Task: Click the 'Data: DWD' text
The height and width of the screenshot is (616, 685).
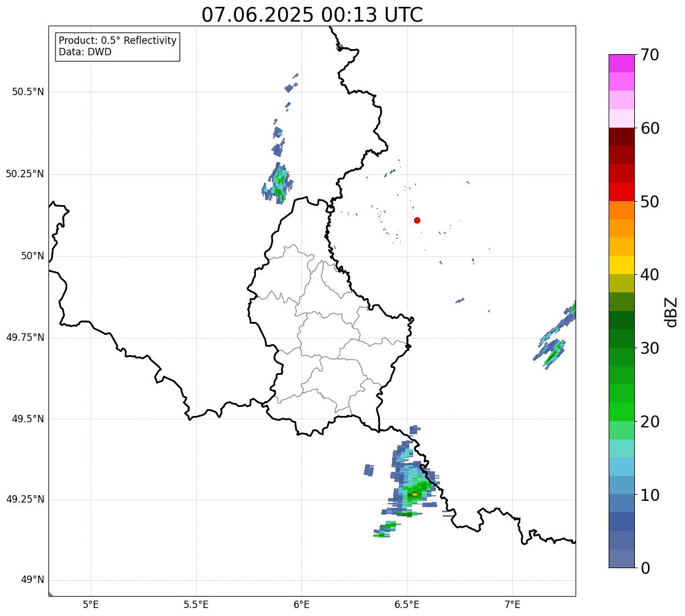Action: click(85, 52)
